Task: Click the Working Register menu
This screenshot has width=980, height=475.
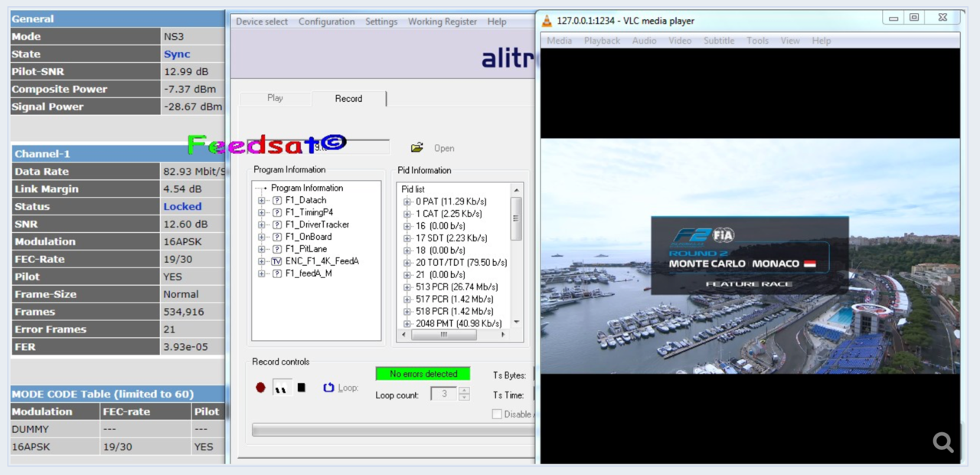Action: (x=442, y=21)
